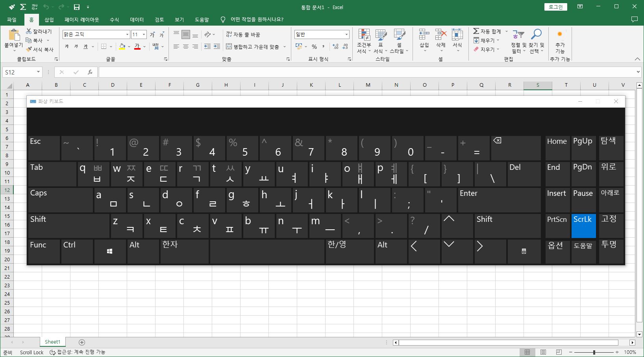The width and height of the screenshot is (644, 357).
Task: Click the Sign in (로그인) button
Action: (556, 7)
